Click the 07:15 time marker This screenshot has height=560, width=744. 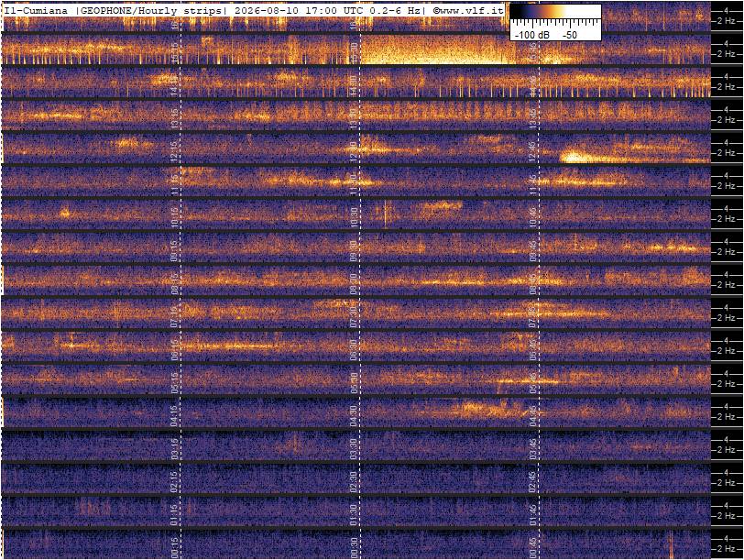point(175,316)
